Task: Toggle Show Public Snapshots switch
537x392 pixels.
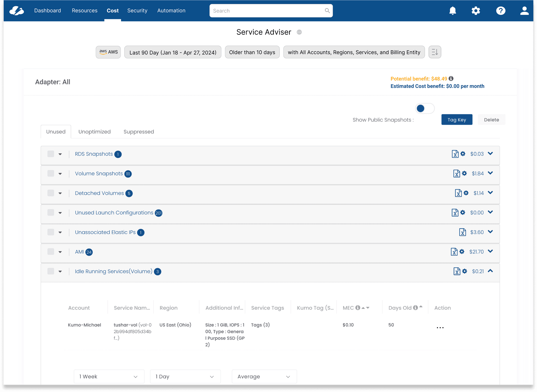Action: [x=425, y=108]
